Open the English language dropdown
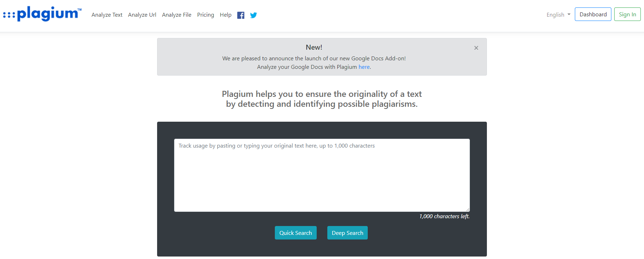 (x=559, y=15)
